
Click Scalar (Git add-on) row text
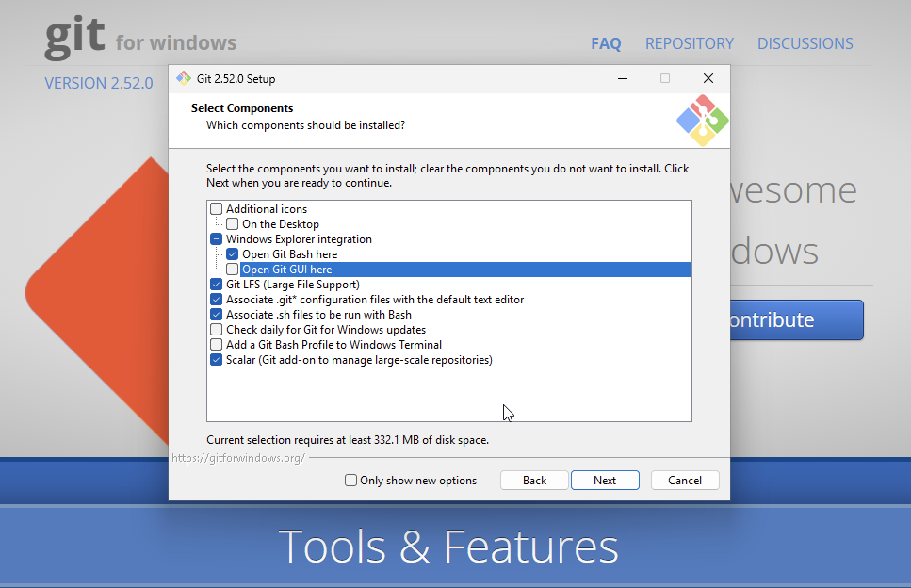(x=359, y=359)
